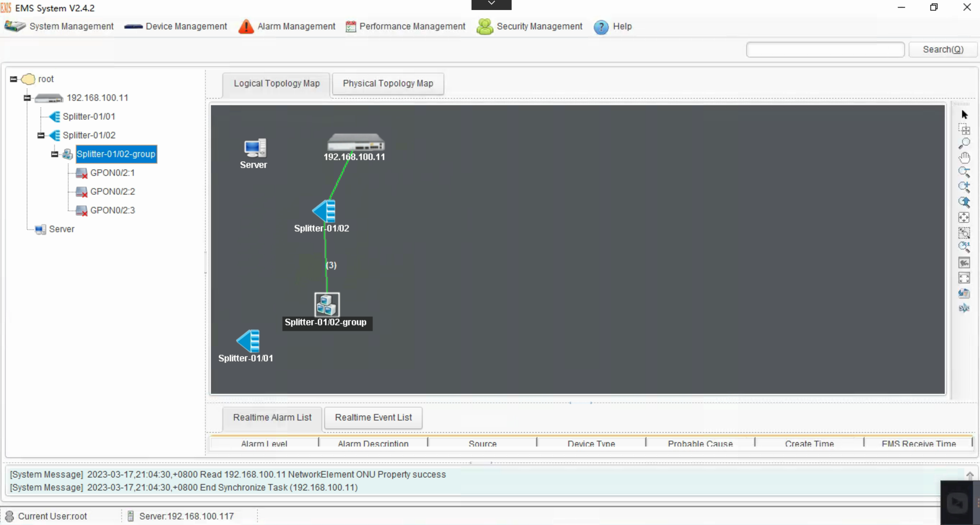This screenshot has width=980, height=525.
Task: Click the Search button
Action: tap(942, 49)
